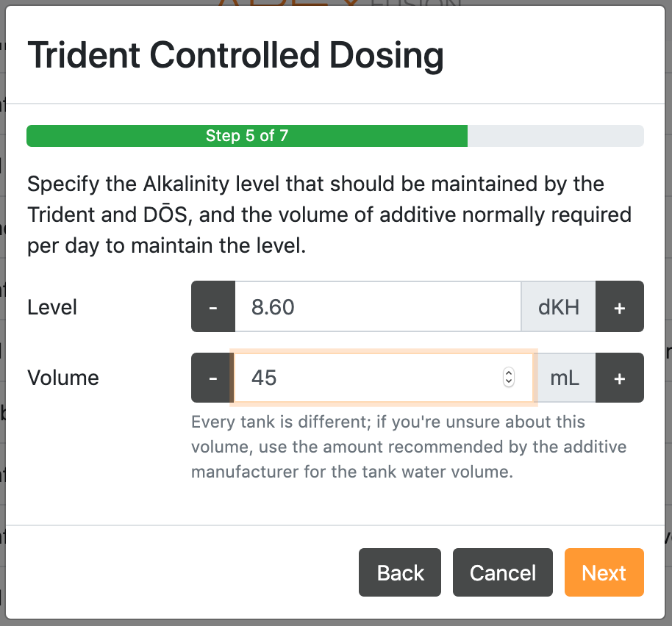This screenshot has width=672, height=626.
Task: Click the Level field showing 8.60
Action: [378, 306]
